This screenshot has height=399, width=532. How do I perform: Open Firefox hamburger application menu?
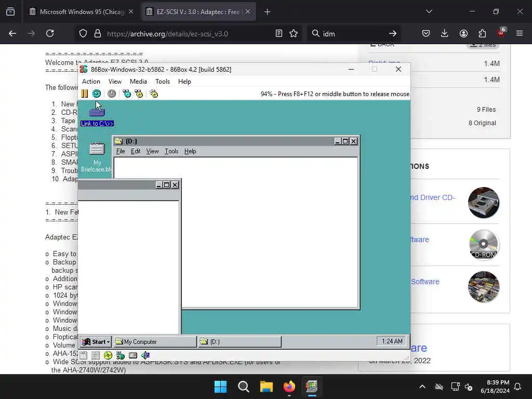point(520,34)
